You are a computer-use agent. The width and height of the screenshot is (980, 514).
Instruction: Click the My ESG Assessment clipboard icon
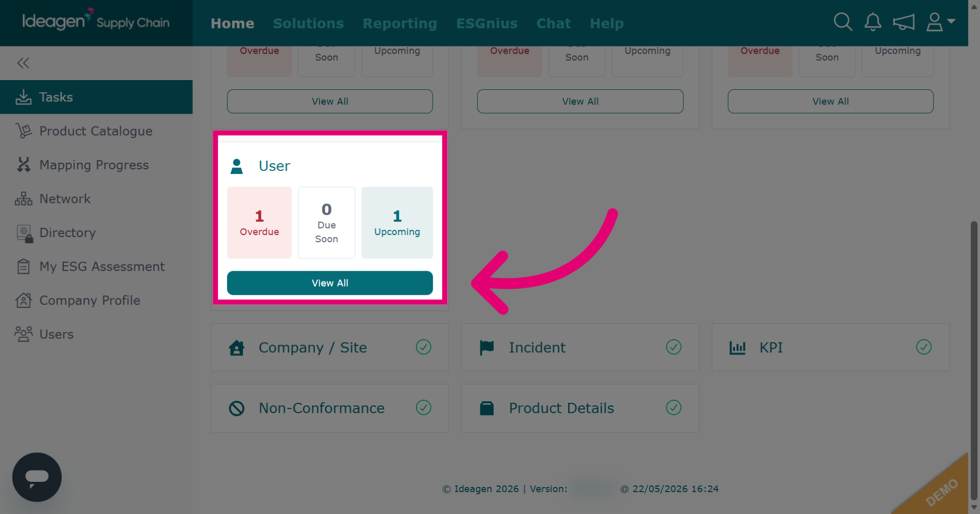pyautogui.click(x=23, y=267)
